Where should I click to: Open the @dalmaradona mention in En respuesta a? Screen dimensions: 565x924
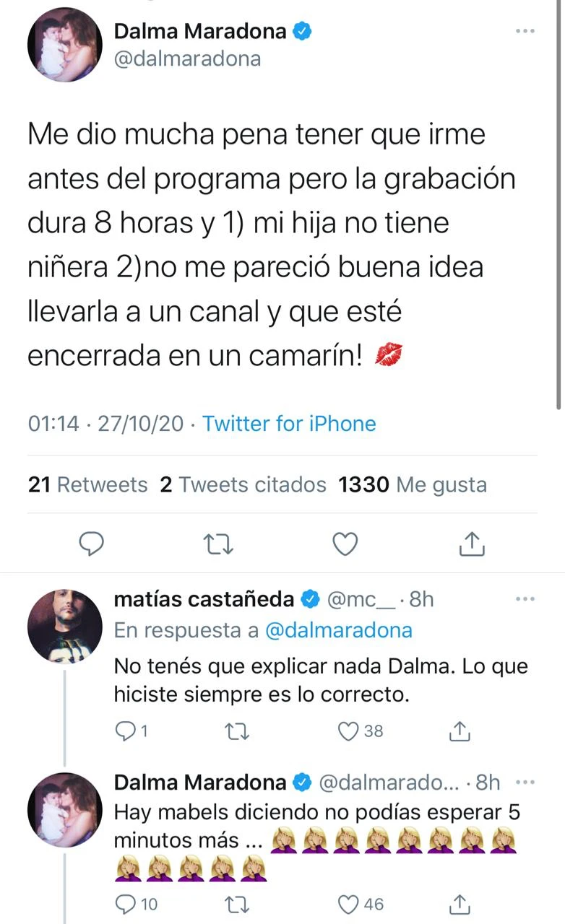tap(339, 630)
